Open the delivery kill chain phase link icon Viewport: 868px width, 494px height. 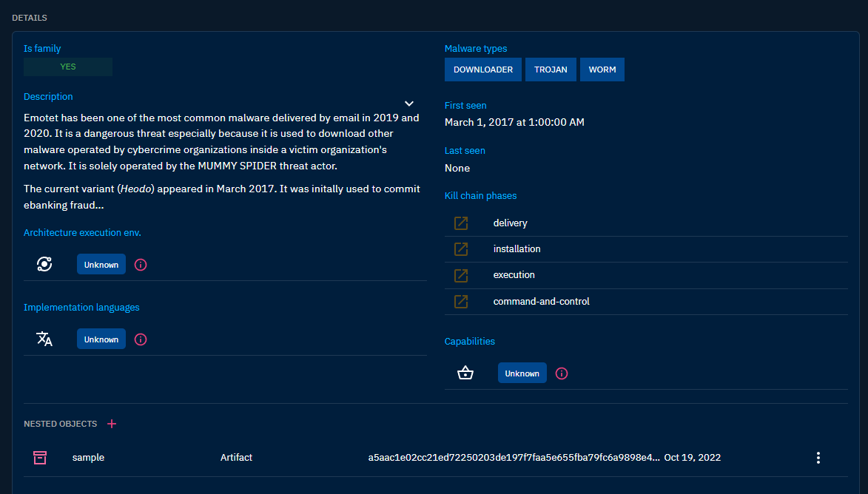461,223
